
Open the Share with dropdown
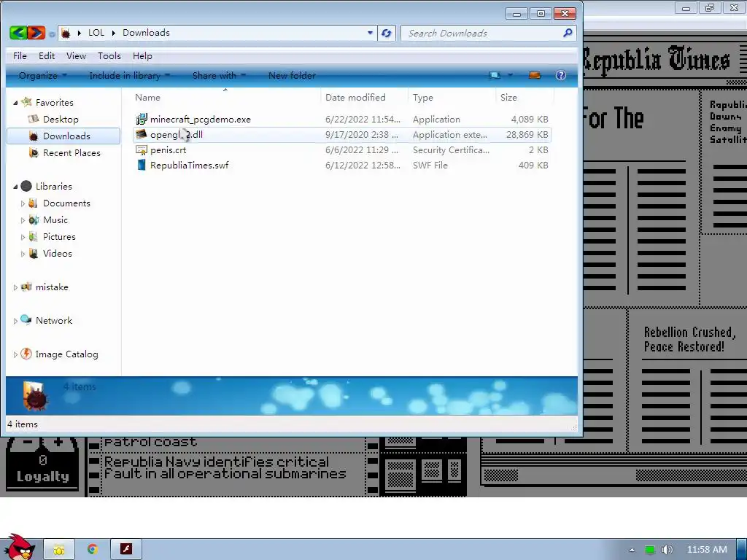[x=219, y=76]
